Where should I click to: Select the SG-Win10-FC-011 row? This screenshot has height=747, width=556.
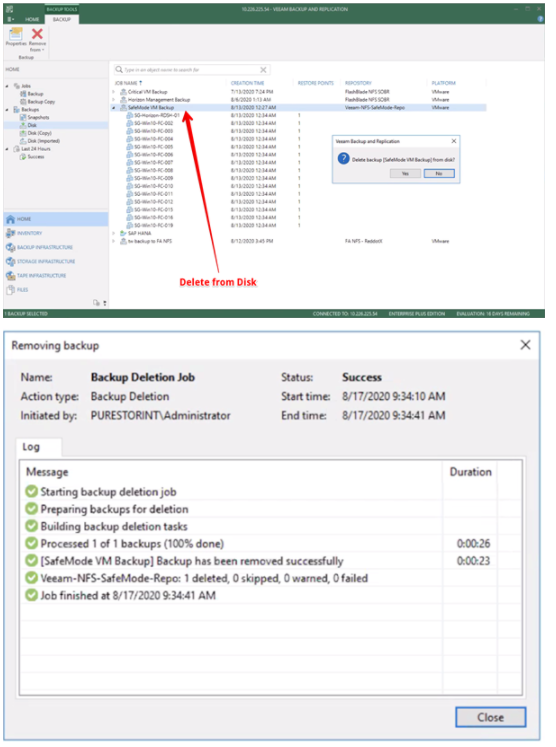(299, 194)
